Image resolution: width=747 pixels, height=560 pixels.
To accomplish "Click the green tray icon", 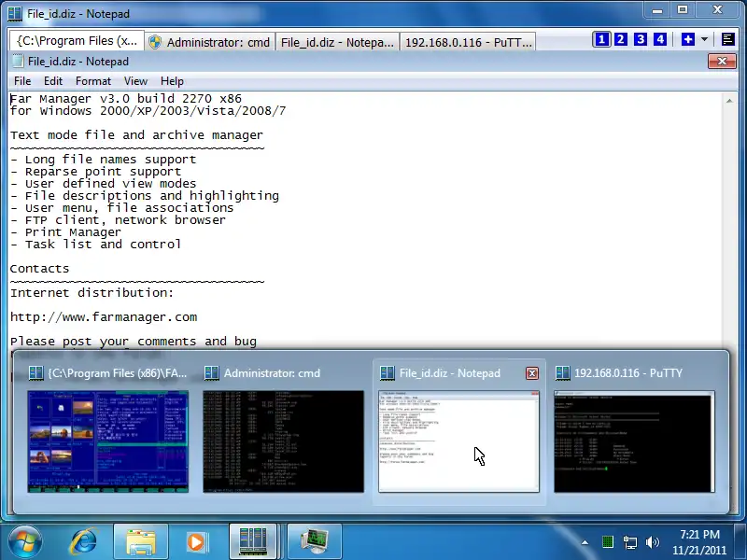I will click(608, 542).
